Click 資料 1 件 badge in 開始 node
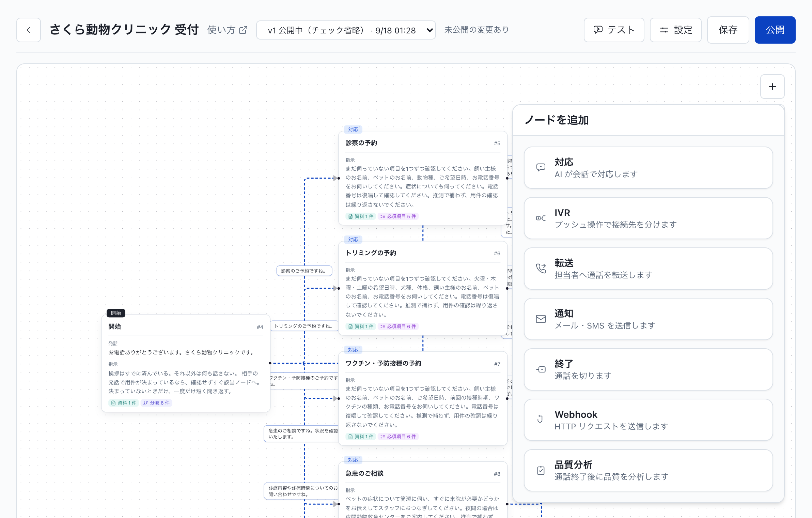This screenshot has width=812, height=518. click(123, 403)
